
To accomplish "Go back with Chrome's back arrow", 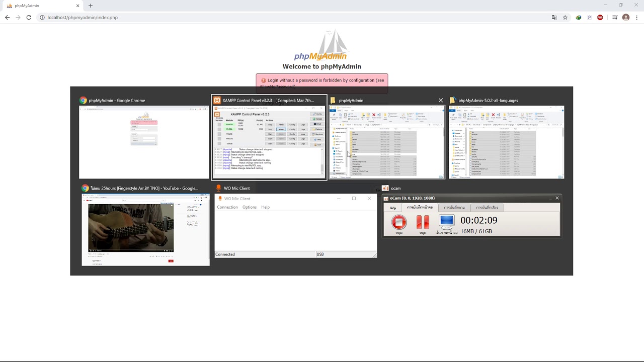I will (x=7, y=17).
